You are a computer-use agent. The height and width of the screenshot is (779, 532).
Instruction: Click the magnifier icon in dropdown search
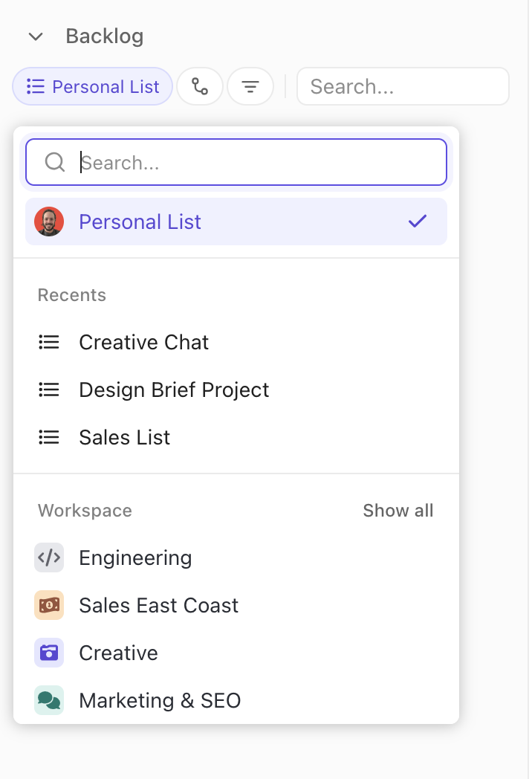pyautogui.click(x=55, y=162)
